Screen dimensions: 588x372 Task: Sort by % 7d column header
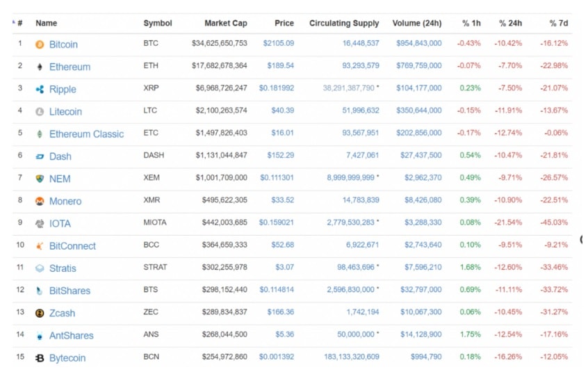tap(558, 23)
